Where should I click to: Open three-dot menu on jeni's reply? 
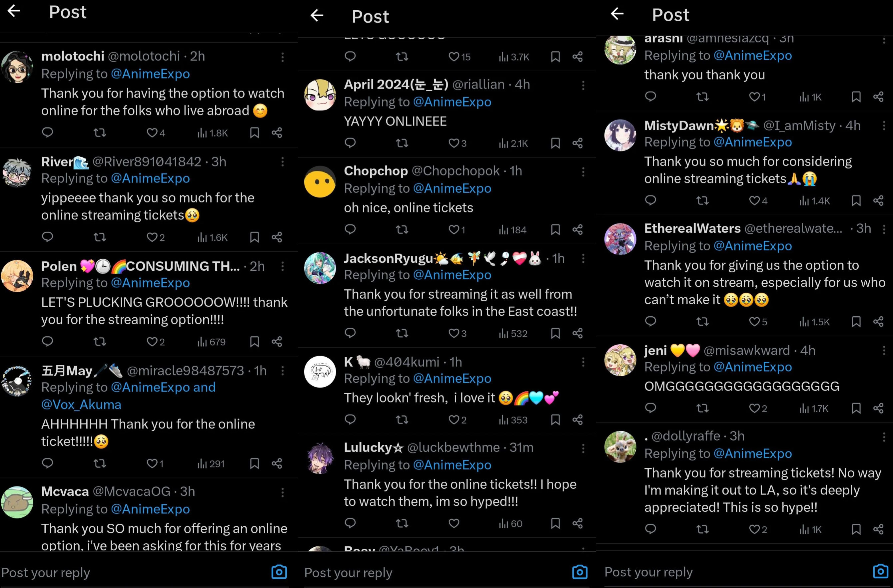884,351
